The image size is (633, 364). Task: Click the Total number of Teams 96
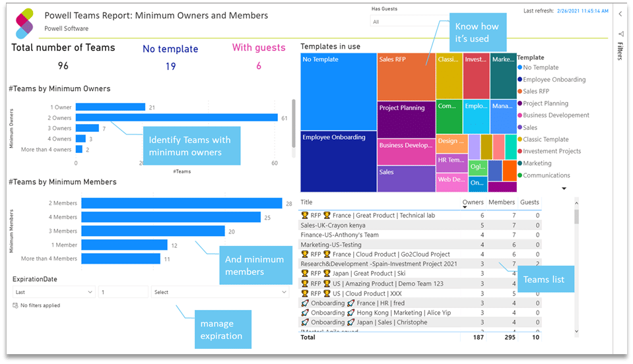[x=63, y=66]
